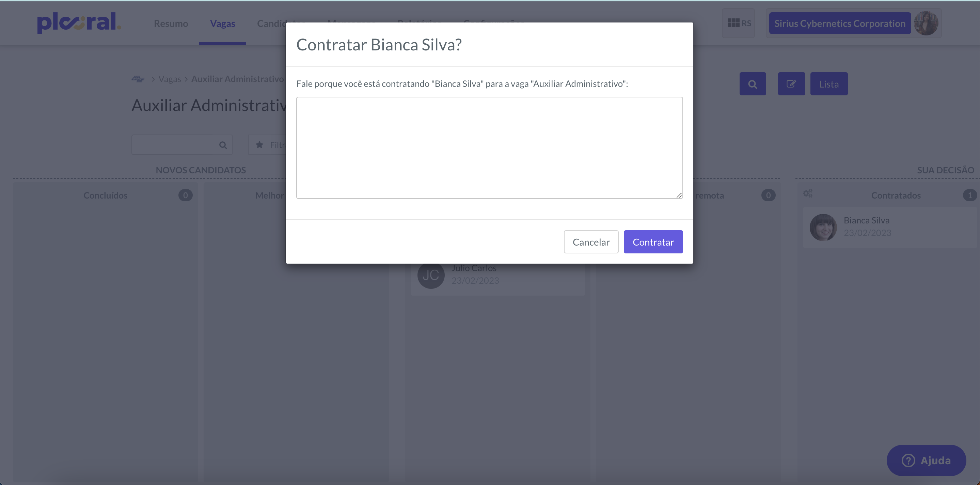
Task: Click the magnifier search button
Action: pyautogui.click(x=753, y=84)
